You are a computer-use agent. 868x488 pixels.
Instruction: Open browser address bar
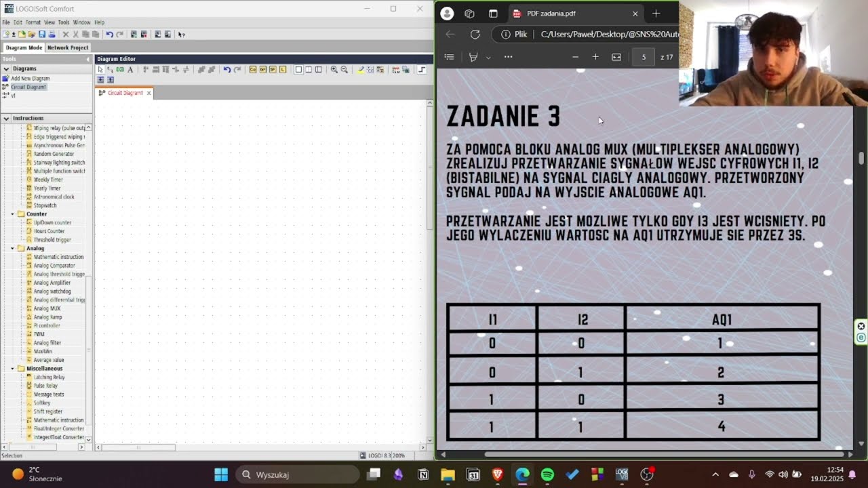click(587, 34)
